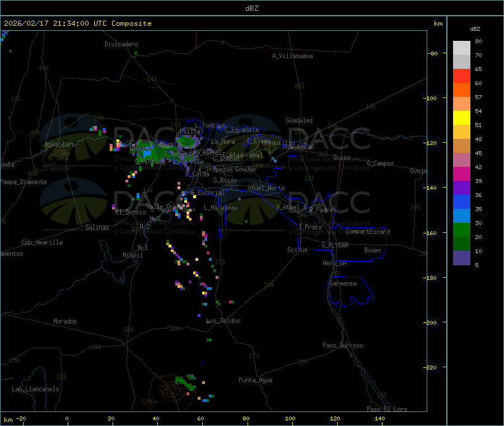Click the Aero_GA label
Viewport: 504px width, 426px height.
click(x=335, y=263)
